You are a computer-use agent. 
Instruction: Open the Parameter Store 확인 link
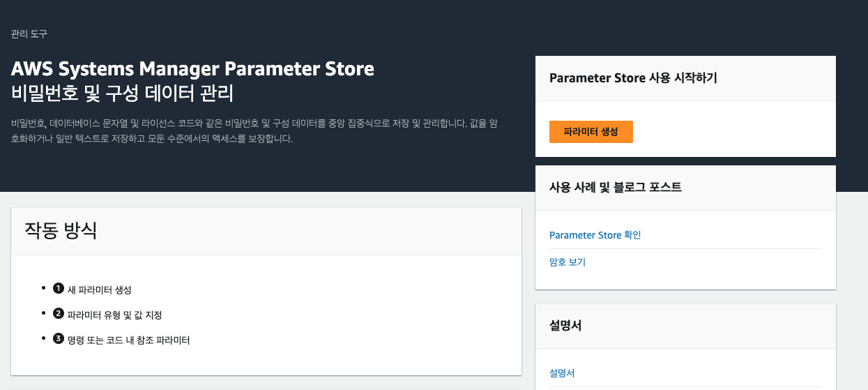595,235
